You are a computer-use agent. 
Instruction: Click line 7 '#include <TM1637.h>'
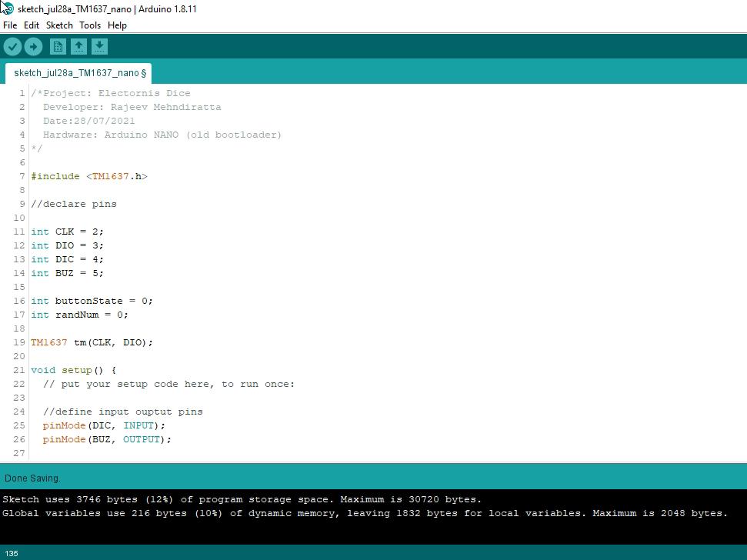click(x=89, y=176)
